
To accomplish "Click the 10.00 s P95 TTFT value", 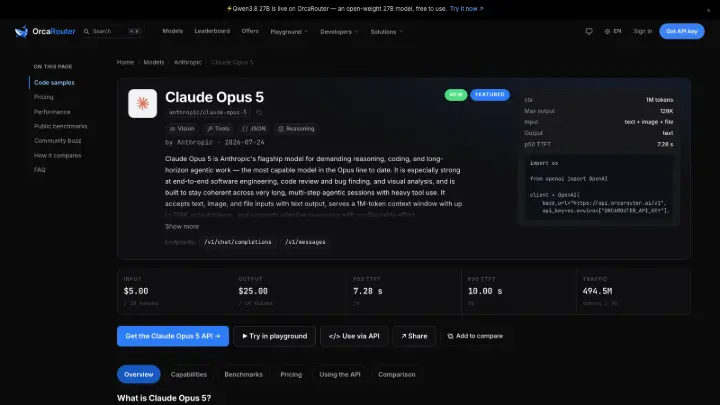I will click(485, 291).
